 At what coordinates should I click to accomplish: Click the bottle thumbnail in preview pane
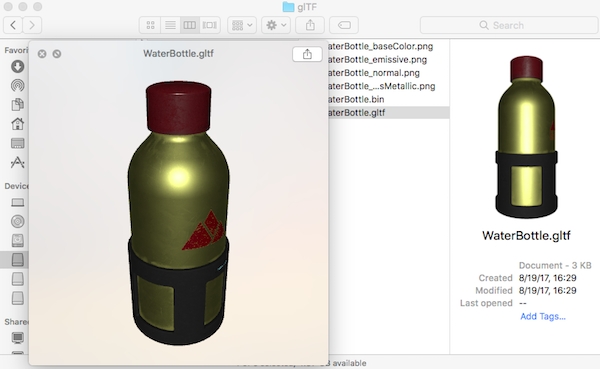(526, 137)
